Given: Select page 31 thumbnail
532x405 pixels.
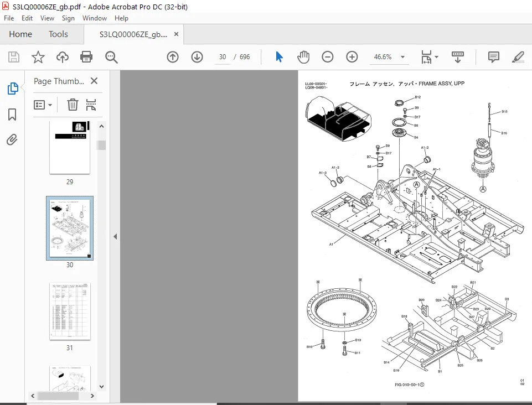Looking at the screenshot, I should click(x=70, y=311).
